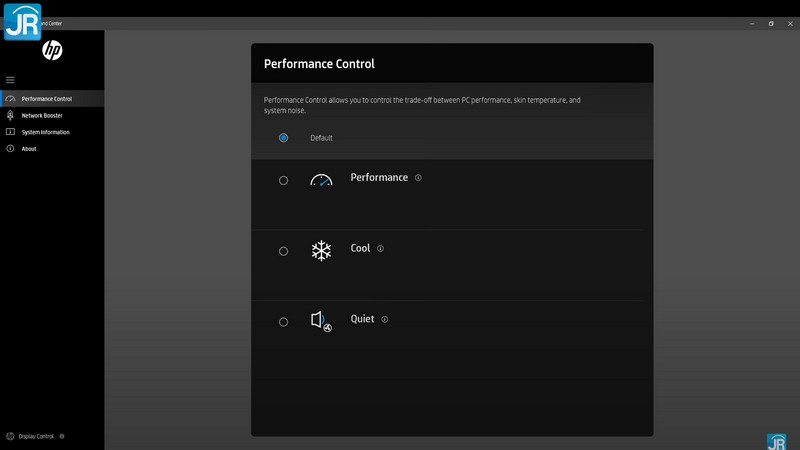The image size is (800, 450).
Task: Click the Cool mode label
Action: [360, 248]
